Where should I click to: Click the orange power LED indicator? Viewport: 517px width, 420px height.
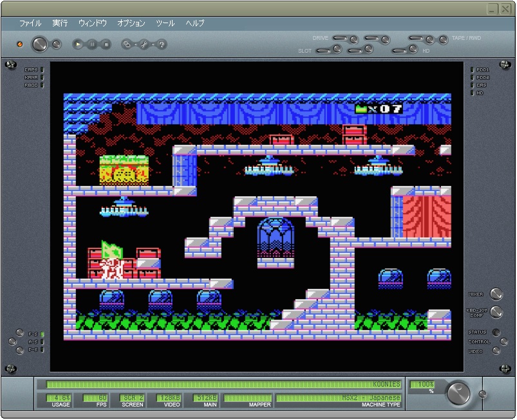click(x=20, y=44)
